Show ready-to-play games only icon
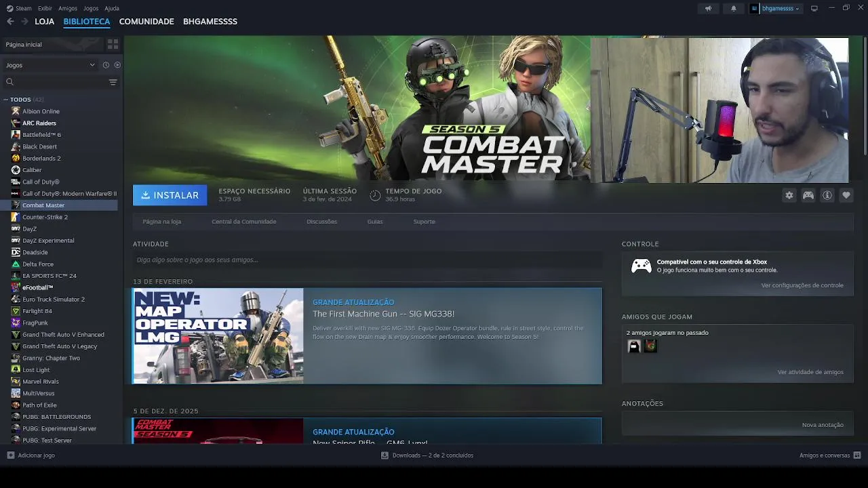Image resolution: width=868 pixels, height=488 pixels. [x=117, y=65]
